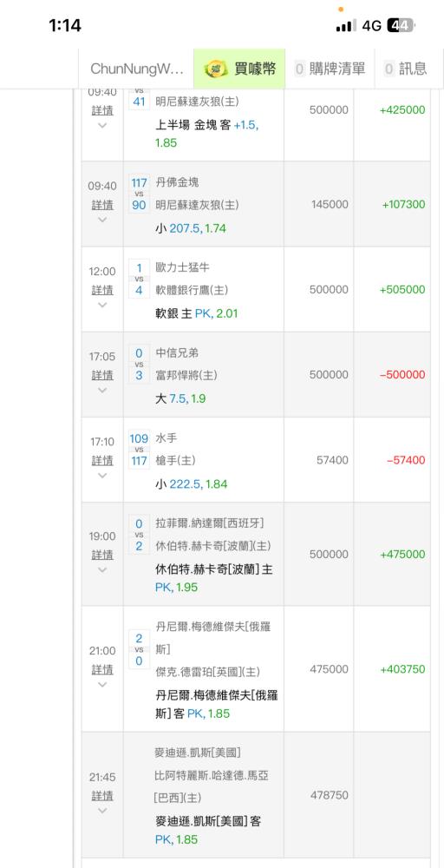This screenshot has width=444, height=868.
Task: Select the 小 207.5, 1.74 bet line
Action: point(191,228)
